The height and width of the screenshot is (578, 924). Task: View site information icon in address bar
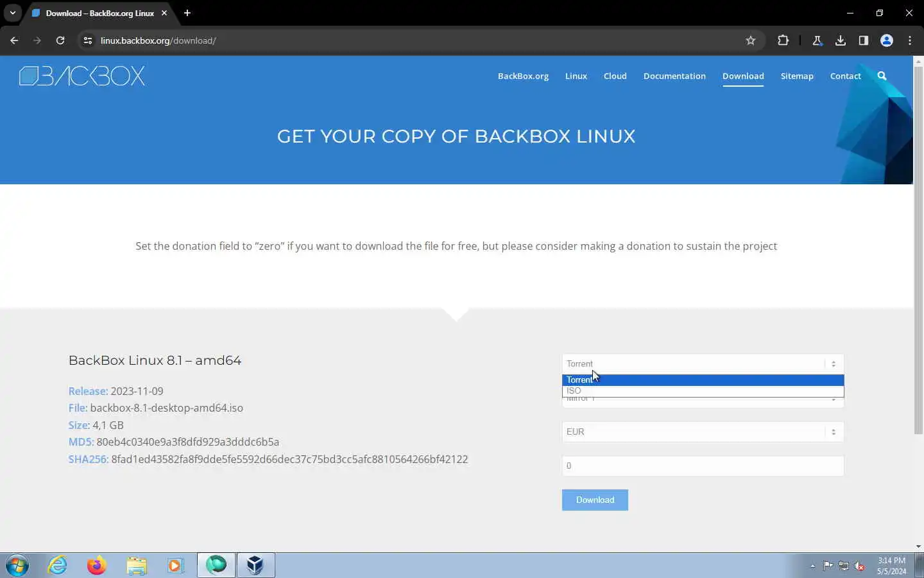pyautogui.click(x=88, y=40)
